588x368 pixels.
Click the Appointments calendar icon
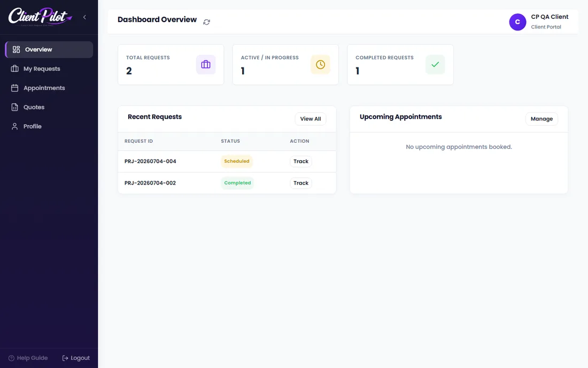14,88
